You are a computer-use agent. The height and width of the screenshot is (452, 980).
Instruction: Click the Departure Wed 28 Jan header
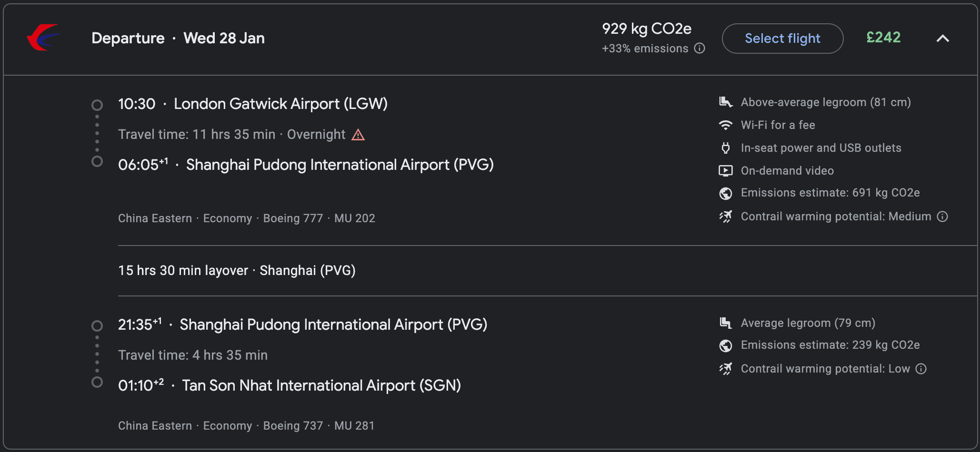(178, 38)
